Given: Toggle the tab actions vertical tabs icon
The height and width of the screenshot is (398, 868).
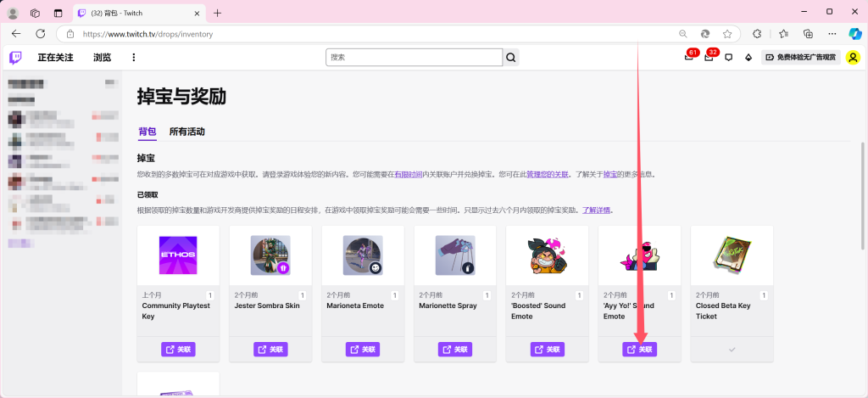Looking at the screenshot, I should (x=58, y=13).
